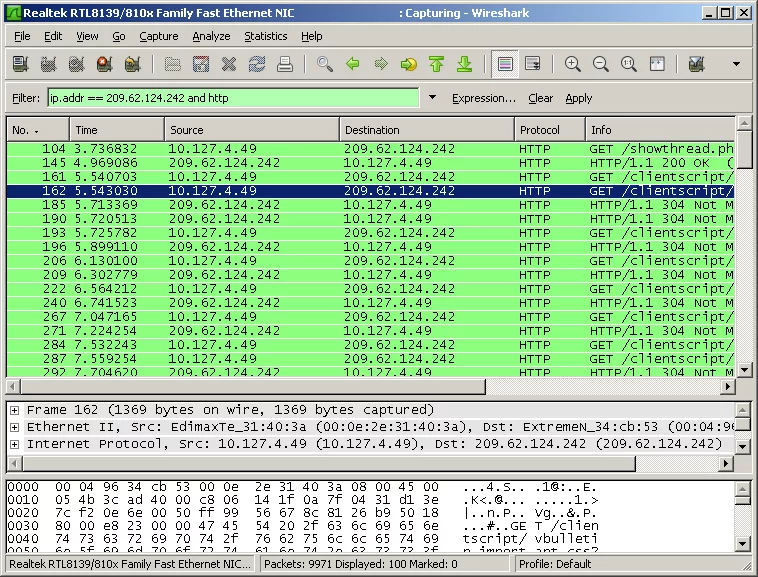758x577 pixels.
Task: Save capture file floppy icon
Action: coord(201,64)
